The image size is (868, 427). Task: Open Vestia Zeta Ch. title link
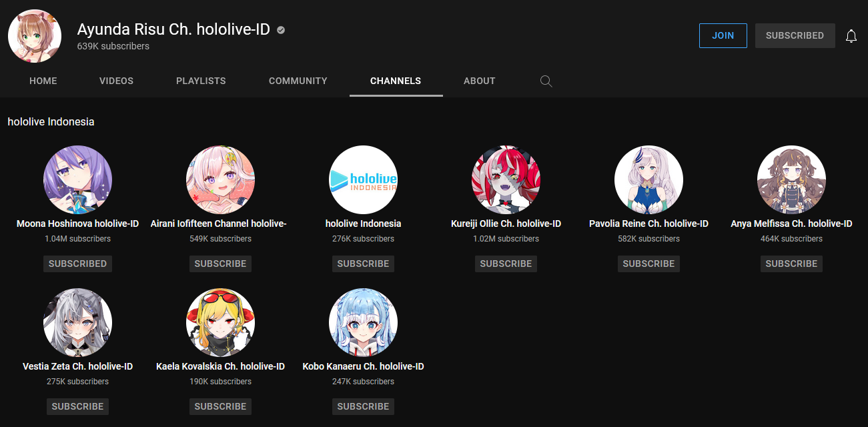[x=77, y=366]
